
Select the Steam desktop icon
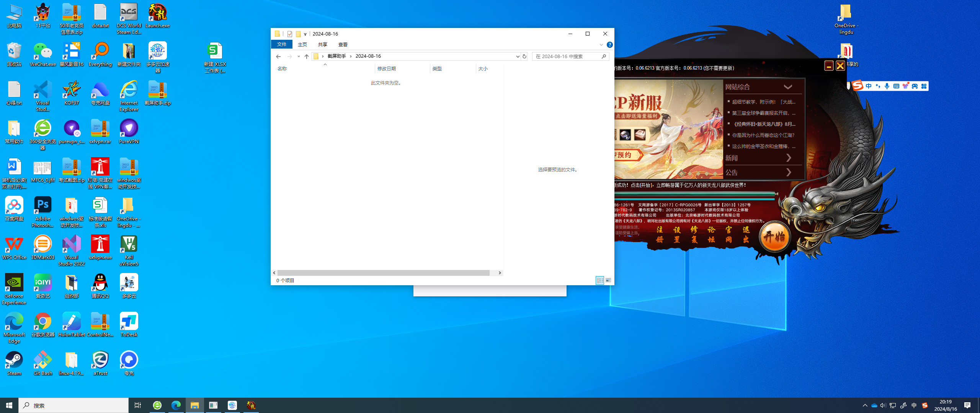click(14, 364)
